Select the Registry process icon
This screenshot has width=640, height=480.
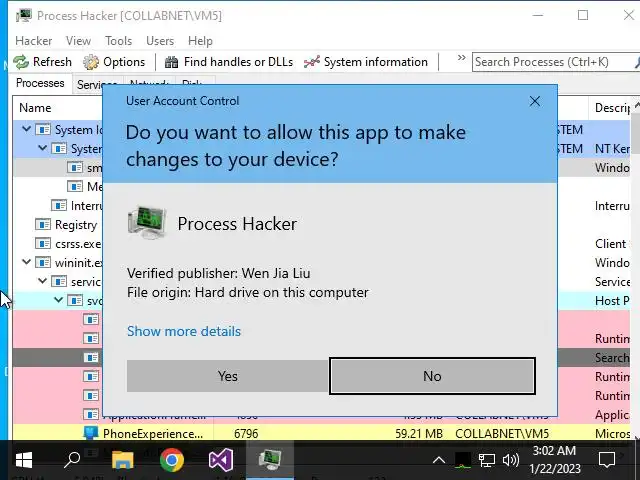click(43, 224)
